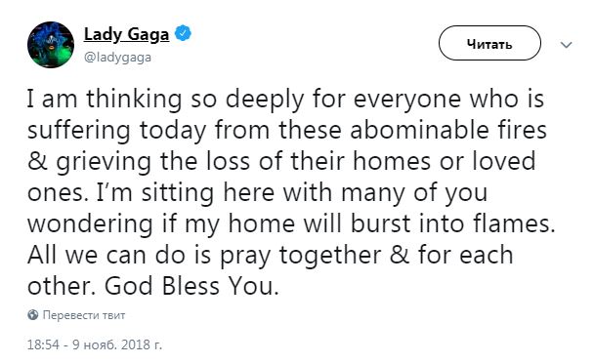Screen dimensions: 594x364
Task: Click the words "pray together" in the tweet
Action: point(301,256)
